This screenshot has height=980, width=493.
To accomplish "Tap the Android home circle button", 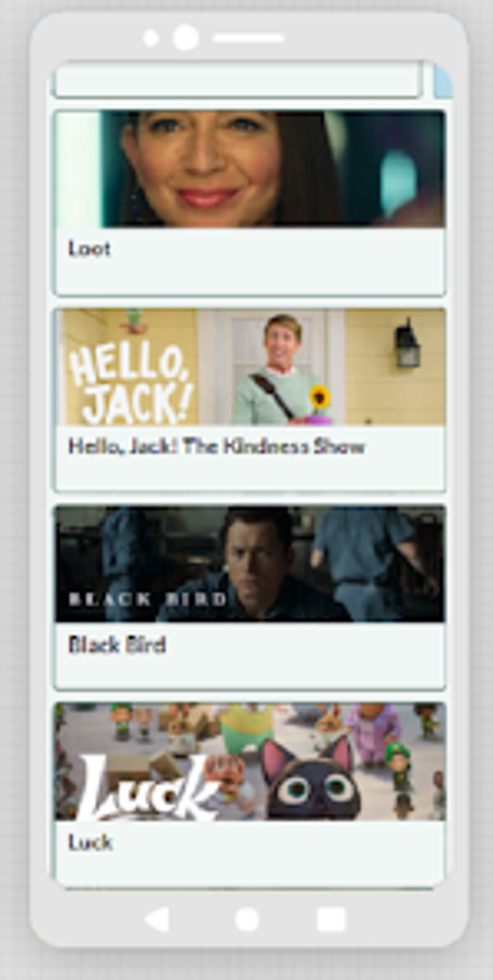I will [247, 919].
